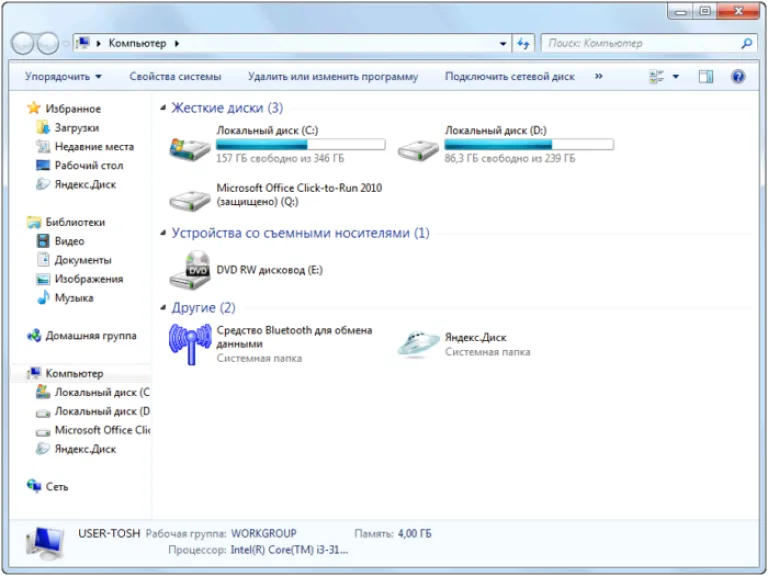Open the Упорядочить dropdown menu
Screen dimensions: 768x576
click(x=64, y=76)
